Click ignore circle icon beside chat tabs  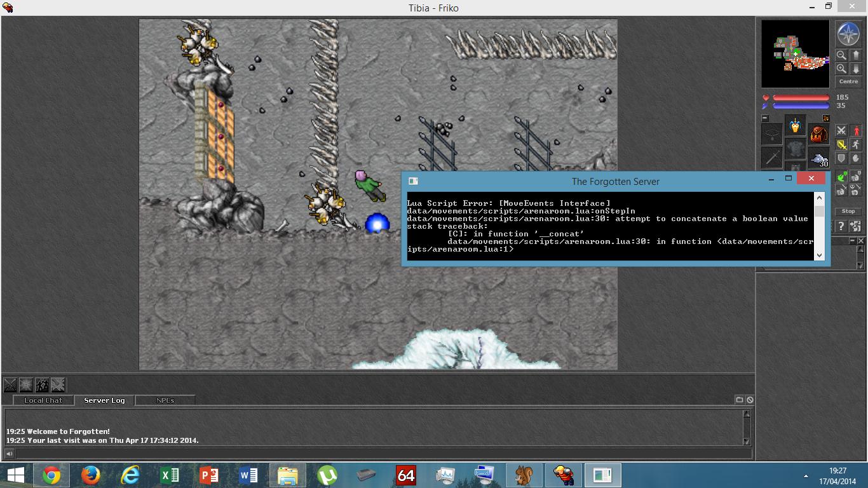750,400
